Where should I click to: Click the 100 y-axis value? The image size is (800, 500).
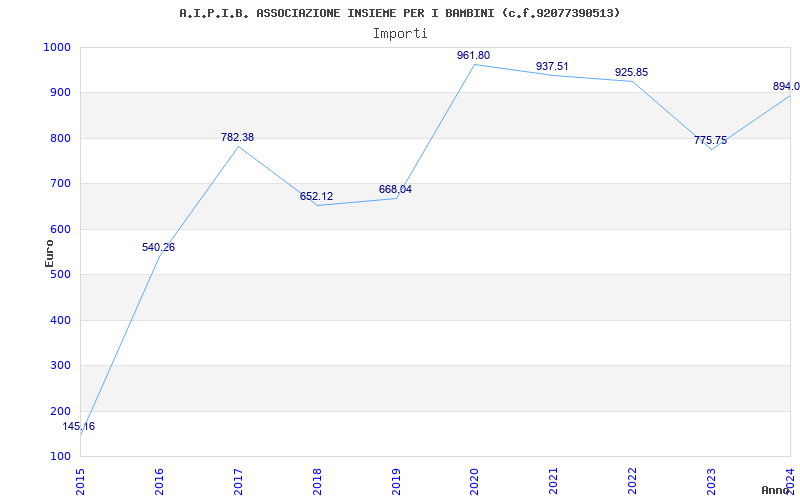[x=60, y=457]
